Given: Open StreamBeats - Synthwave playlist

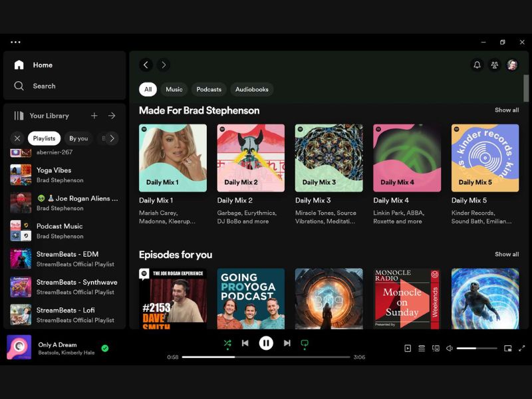Looking at the screenshot, I should pos(65,287).
